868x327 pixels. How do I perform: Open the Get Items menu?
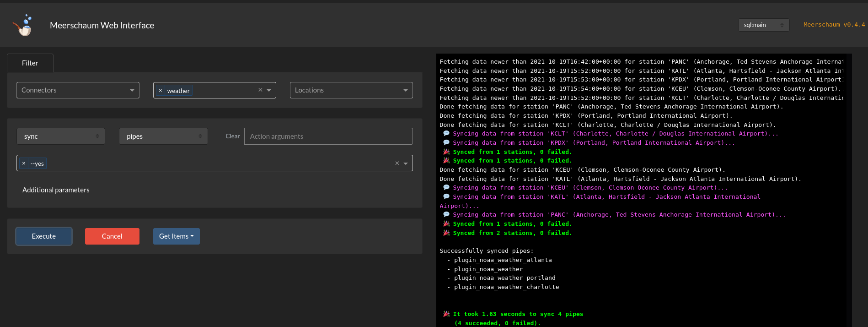click(x=176, y=236)
